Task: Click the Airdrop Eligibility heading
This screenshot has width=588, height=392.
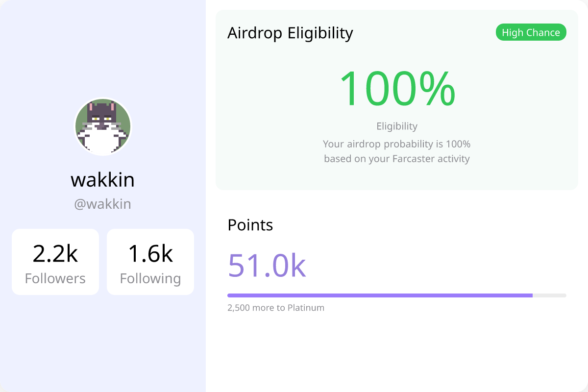Action: [290, 33]
